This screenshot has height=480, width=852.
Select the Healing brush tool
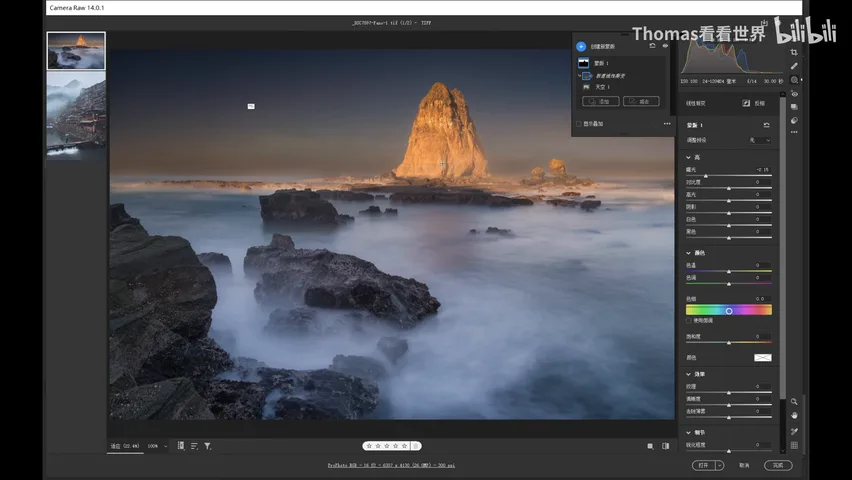(x=794, y=66)
